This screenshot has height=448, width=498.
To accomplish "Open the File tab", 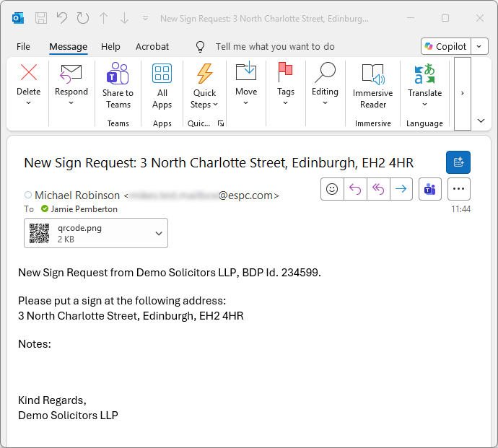I will click(x=23, y=47).
